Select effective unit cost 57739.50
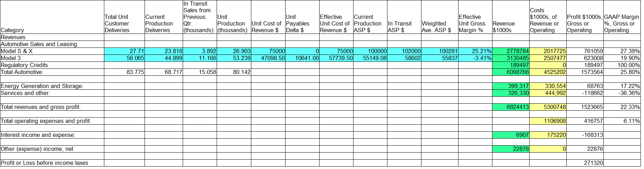 (x=336, y=58)
